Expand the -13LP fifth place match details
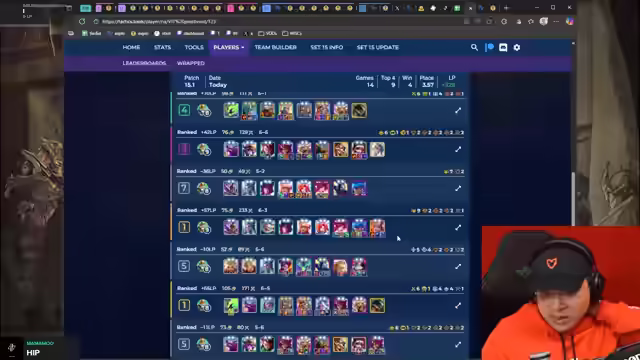 click(458, 344)
